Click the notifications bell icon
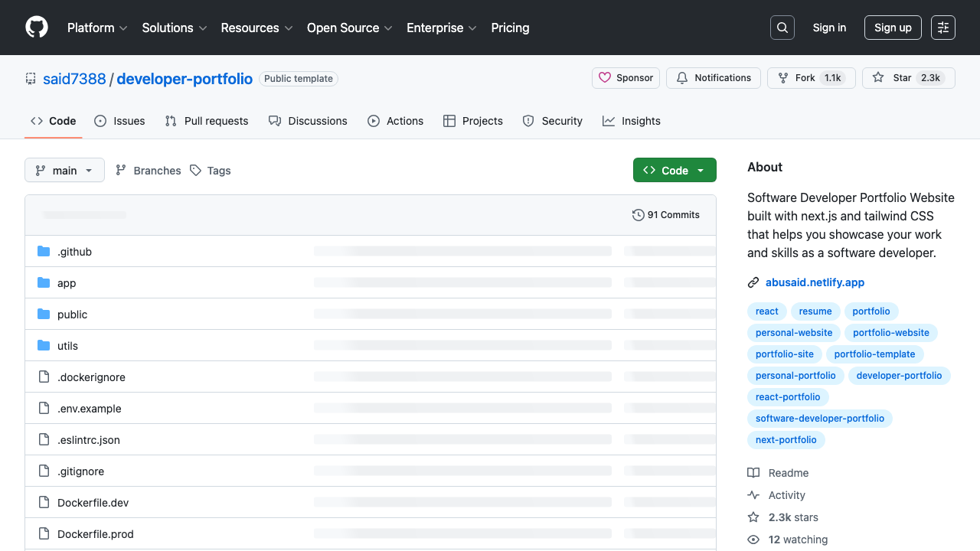This screenshot has height=551, width=980. (x=682, y=77)
